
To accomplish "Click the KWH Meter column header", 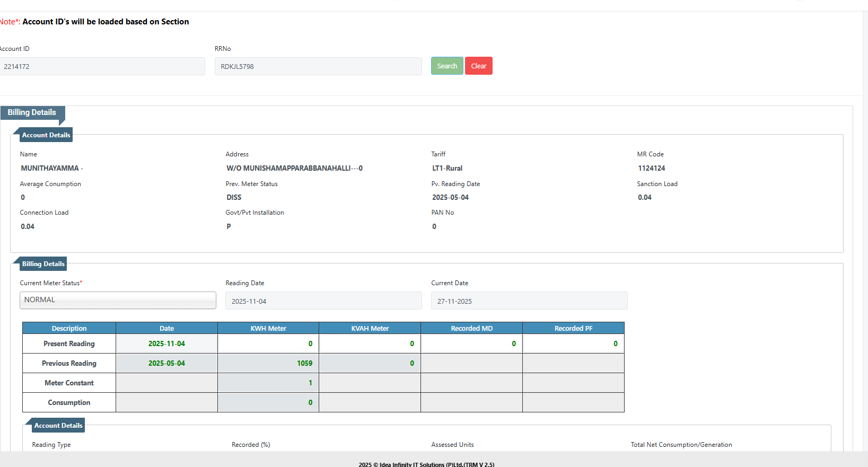I will tap(268, 328).
